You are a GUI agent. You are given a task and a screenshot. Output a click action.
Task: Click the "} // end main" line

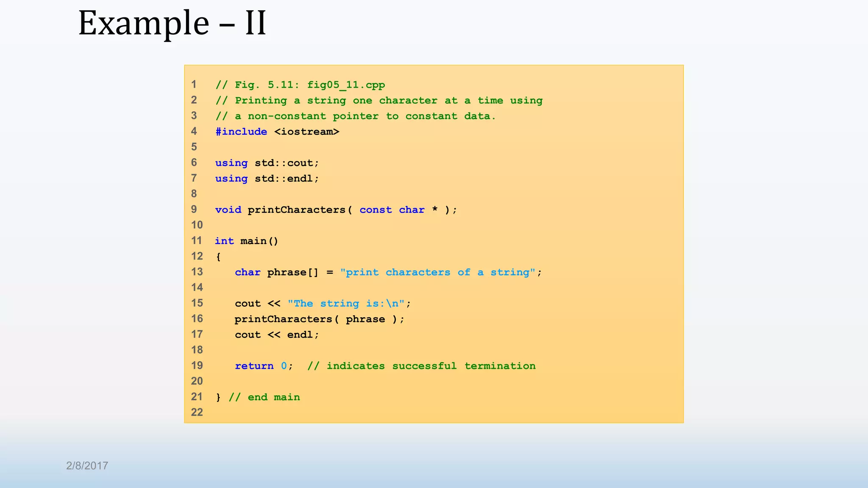tap(258, 397)
